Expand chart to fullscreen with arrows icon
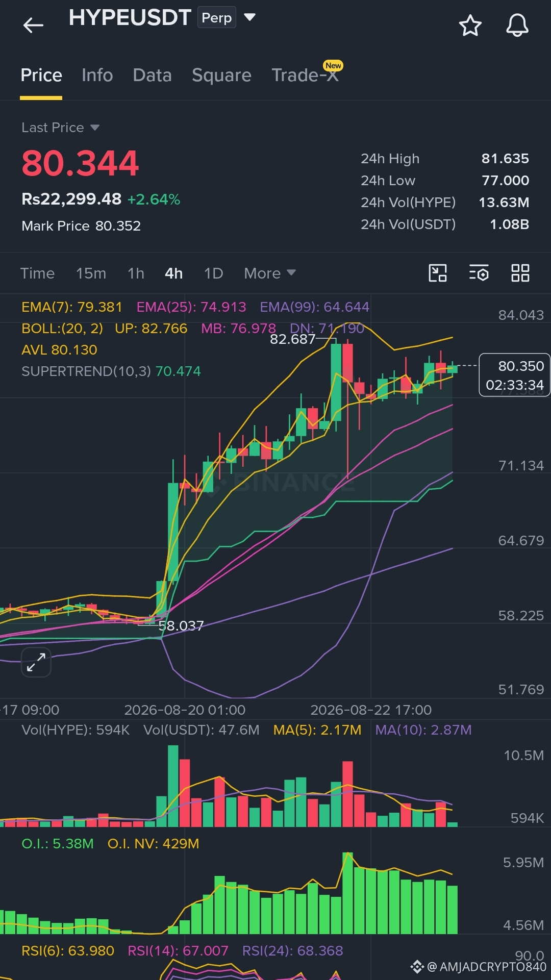 point(36,662)
